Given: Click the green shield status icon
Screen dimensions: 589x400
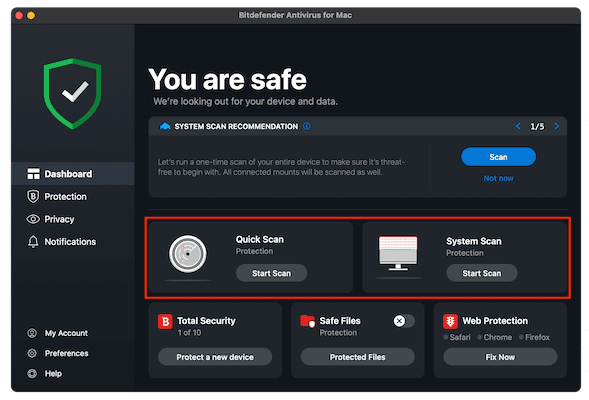Looking at the screenshot, I should 72,94.
